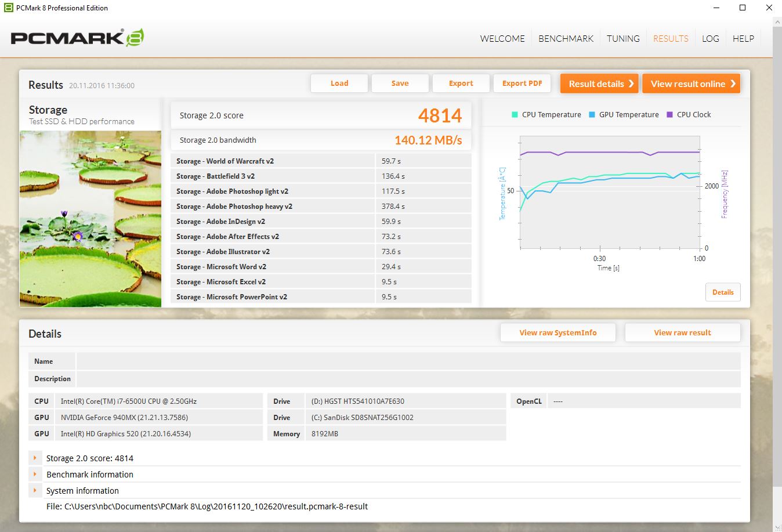This screenshot has width=782, height=532.
Task: Expand the Storage 2.0 score: 4814 section
Action: tap(35, 458)
